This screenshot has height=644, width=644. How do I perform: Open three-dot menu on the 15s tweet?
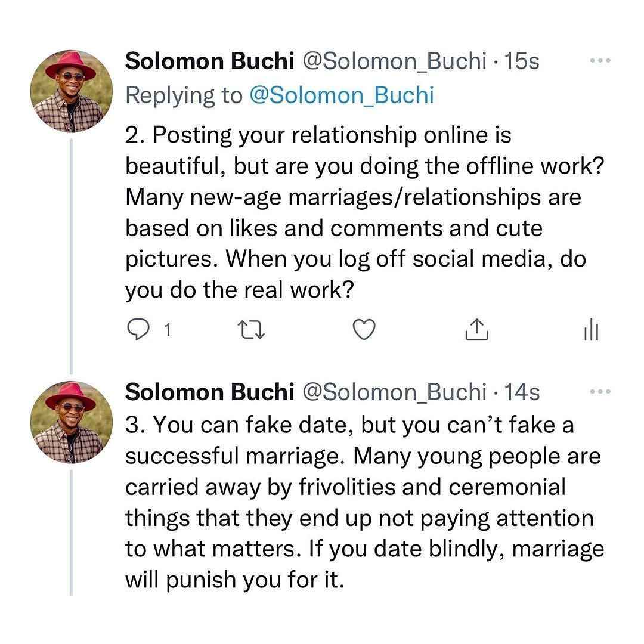click(600, 60)
